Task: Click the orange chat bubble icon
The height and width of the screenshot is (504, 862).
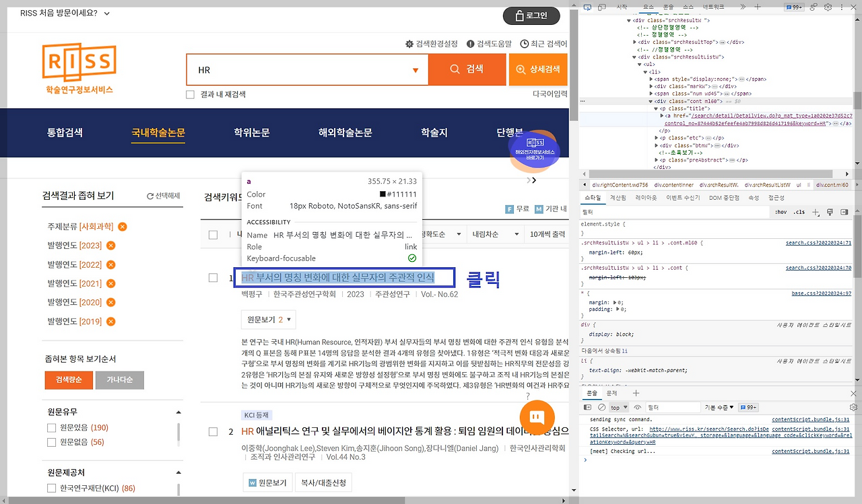Action: (x=537, y=417)
